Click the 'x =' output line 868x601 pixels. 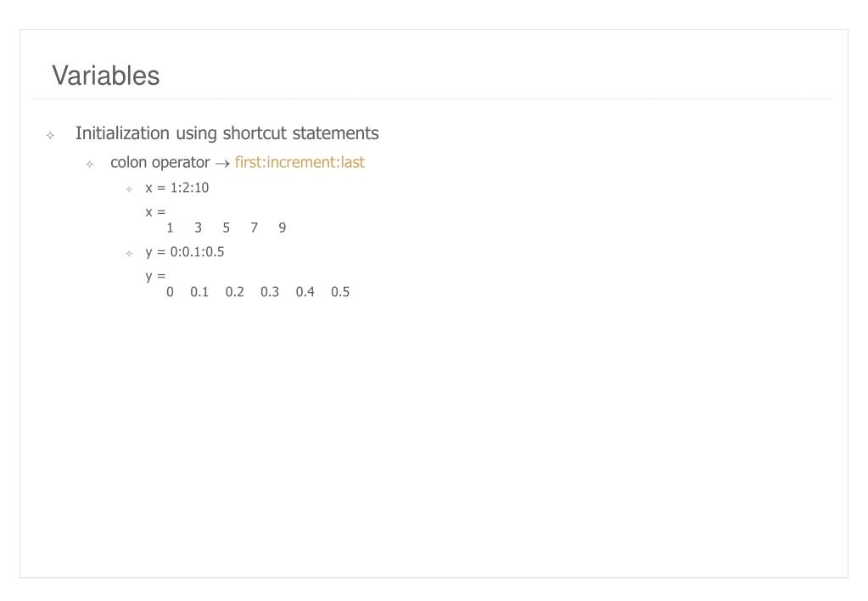point(155,212)
